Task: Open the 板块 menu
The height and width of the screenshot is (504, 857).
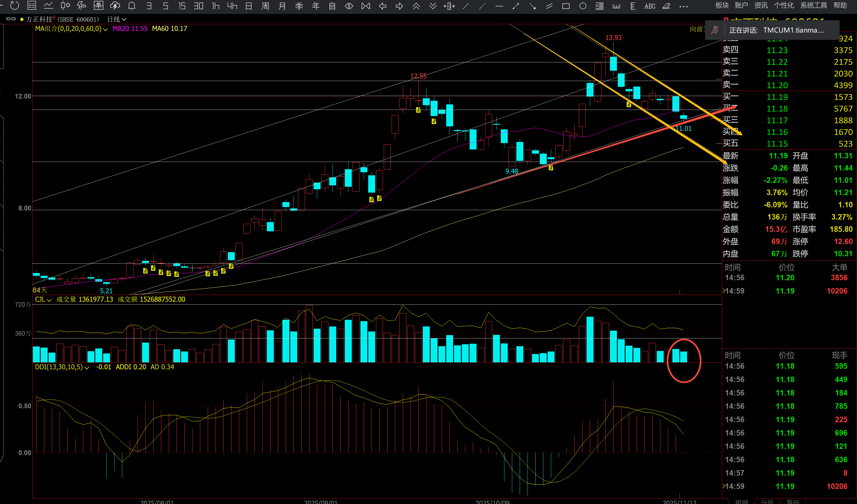Action: click(722, 5)
